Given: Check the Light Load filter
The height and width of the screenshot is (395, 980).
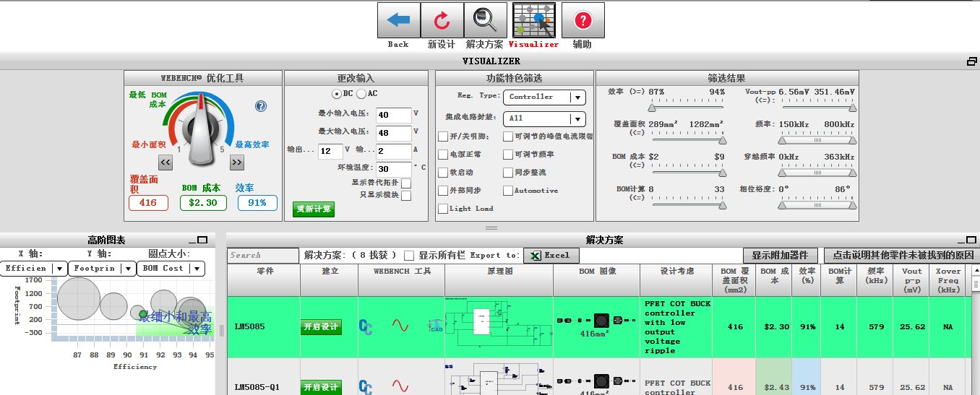Looking at the screenshot, I should pos(443,209).
